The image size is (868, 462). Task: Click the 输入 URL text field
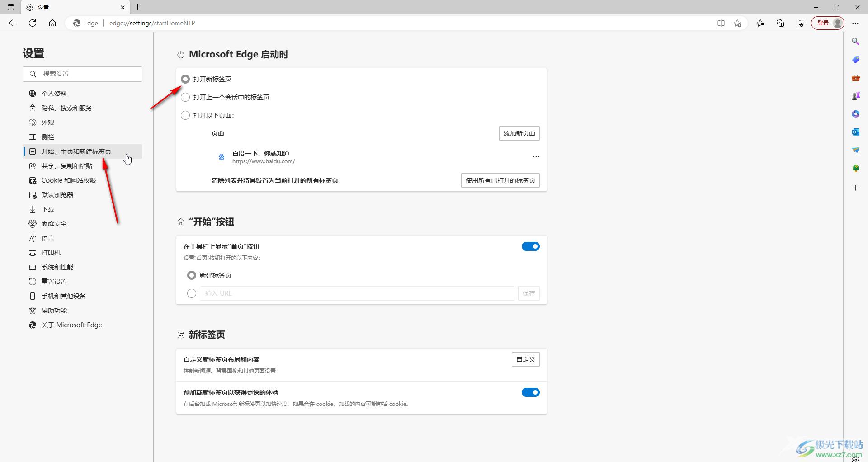click(357, 293)
